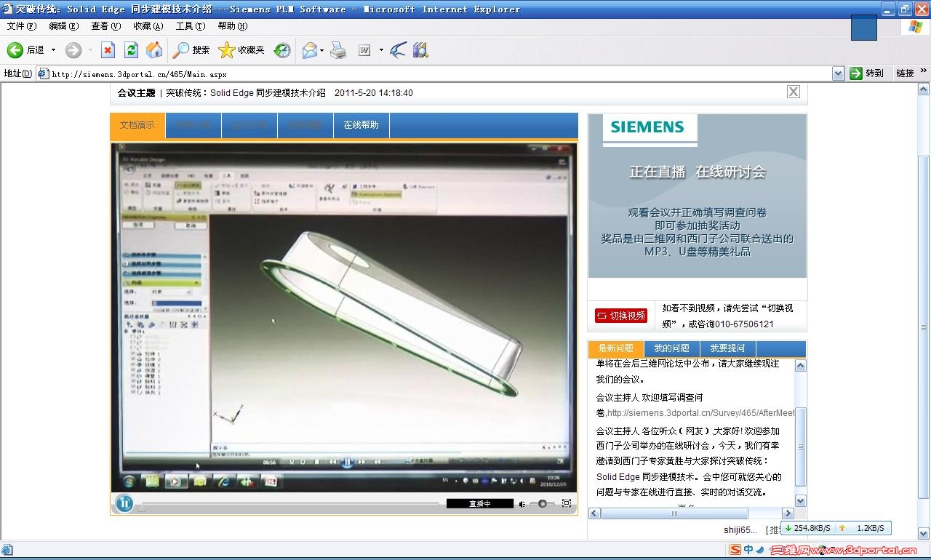
Task: Print the page with the printer icon
Action: [x=338, y=50]
